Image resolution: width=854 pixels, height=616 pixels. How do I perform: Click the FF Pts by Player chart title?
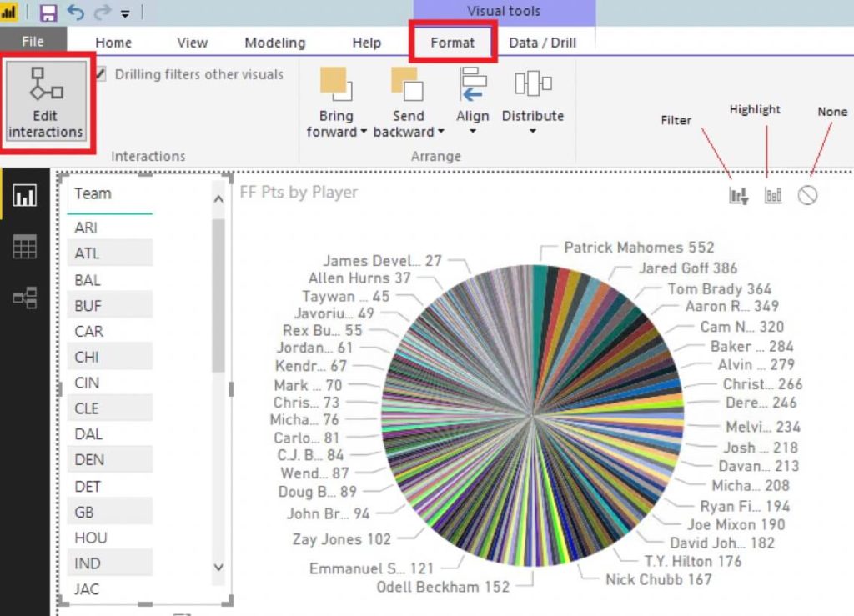(x=299, y=192)
